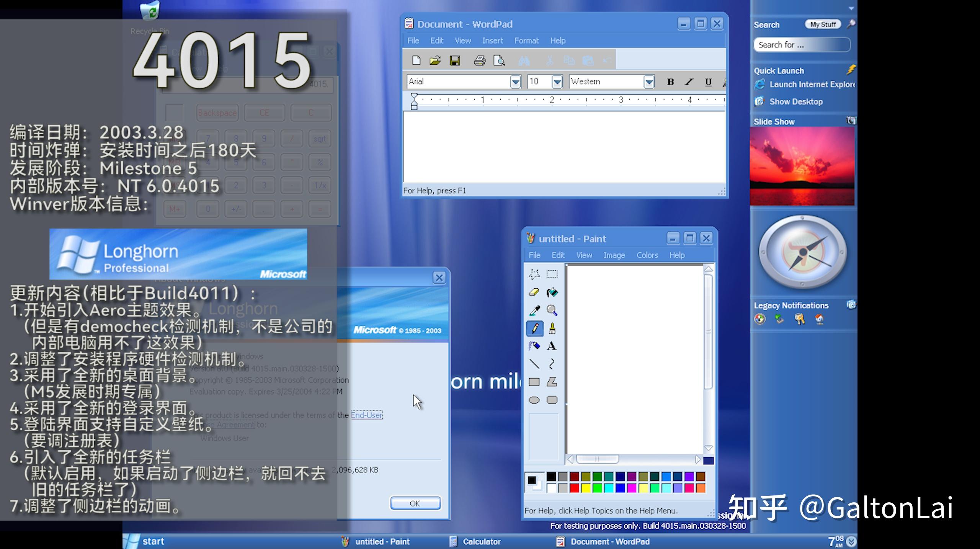Open Print Preview in WordPad
The height and width of the screenshot is (549, 980).
[x=499, y=60]
